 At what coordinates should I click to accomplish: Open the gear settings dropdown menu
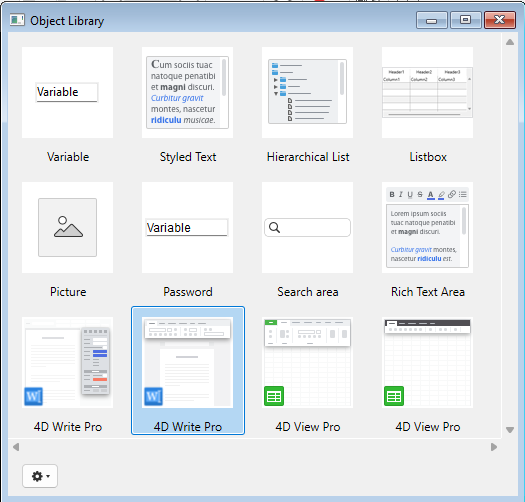[40, 476]
